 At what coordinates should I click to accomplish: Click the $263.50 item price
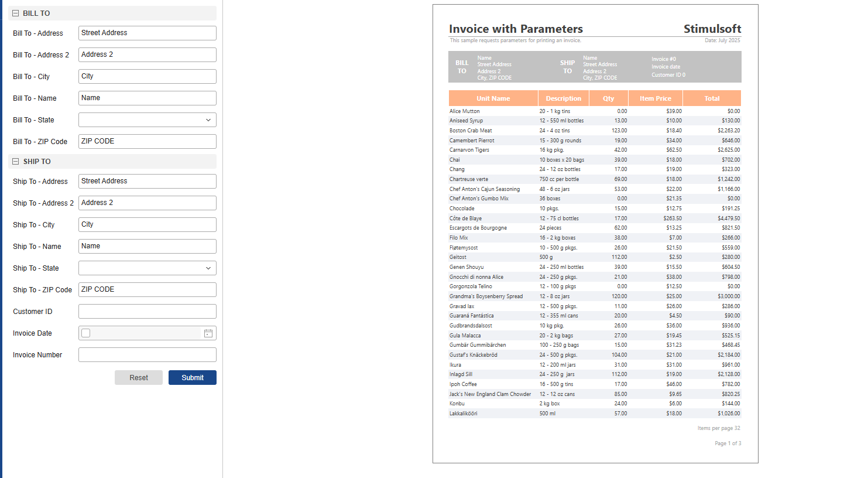click(x=673, y=218)
